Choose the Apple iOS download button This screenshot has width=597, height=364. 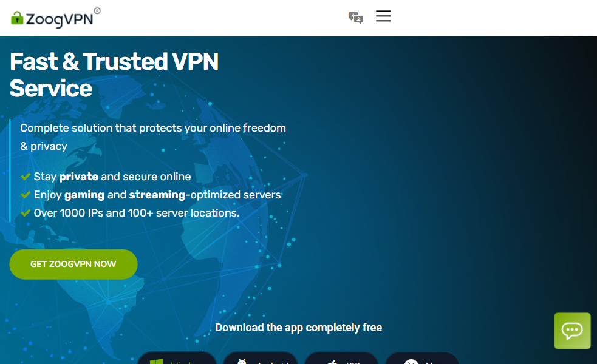coord(341,359)
